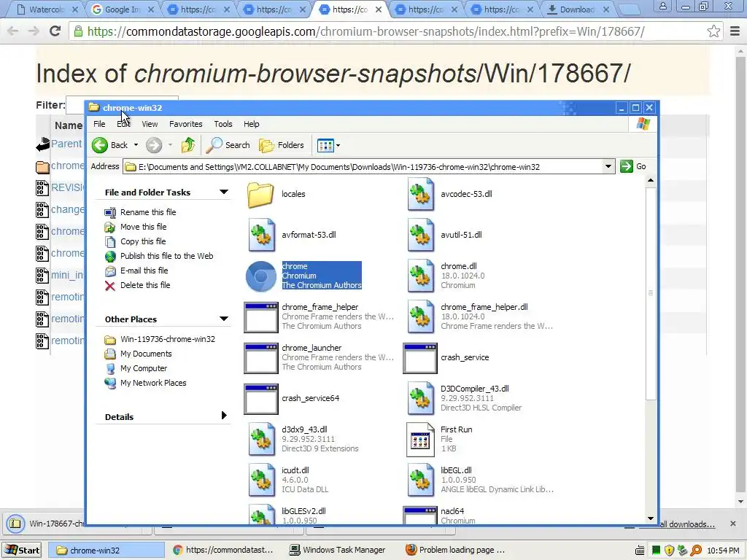Select the D3DCompiler_43.dll icon
The image size is (747, 560).
tap(421, 398)
